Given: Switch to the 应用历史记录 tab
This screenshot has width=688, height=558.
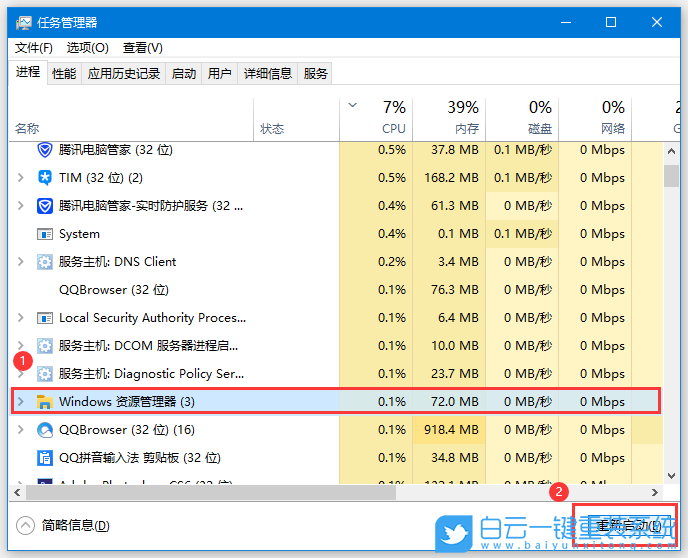Looking at the screenshot, I should (124, 74).
